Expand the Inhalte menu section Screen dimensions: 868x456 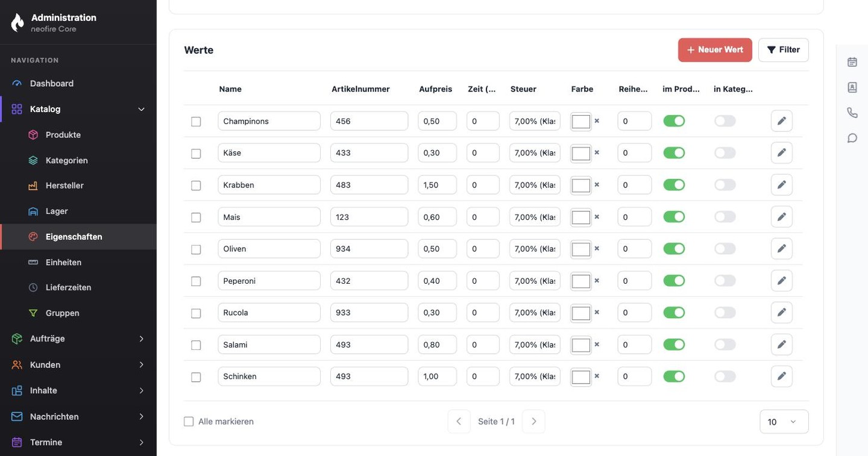click(x=78, y=390)
